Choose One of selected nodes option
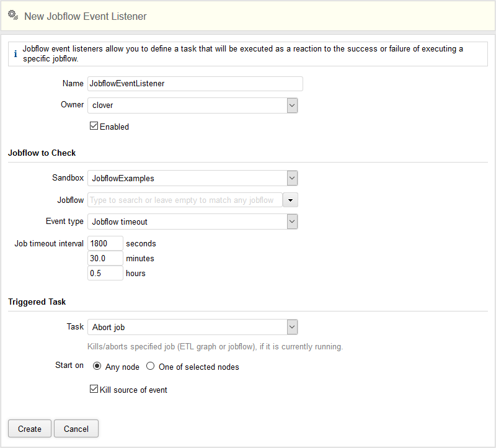The height and width of the screenshot is (448, 496). pyautogui.click(x=151, y=367)
